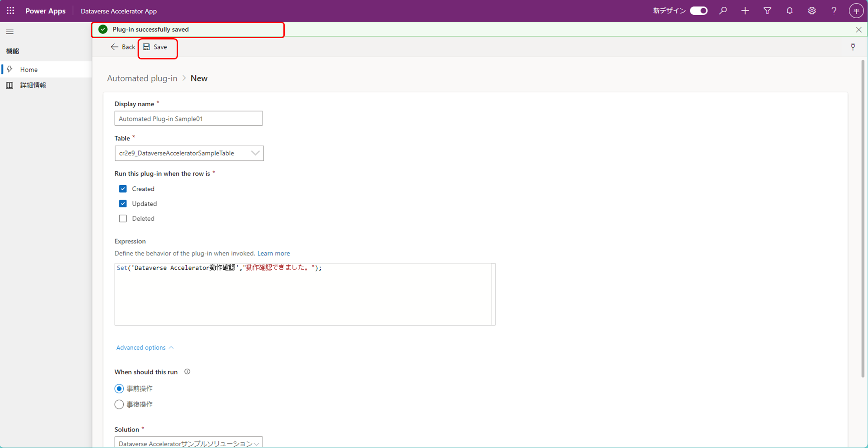868x448 pixels.
Task: Open 詳細情報 in the sidebar
Action: (x=46, y=85)
